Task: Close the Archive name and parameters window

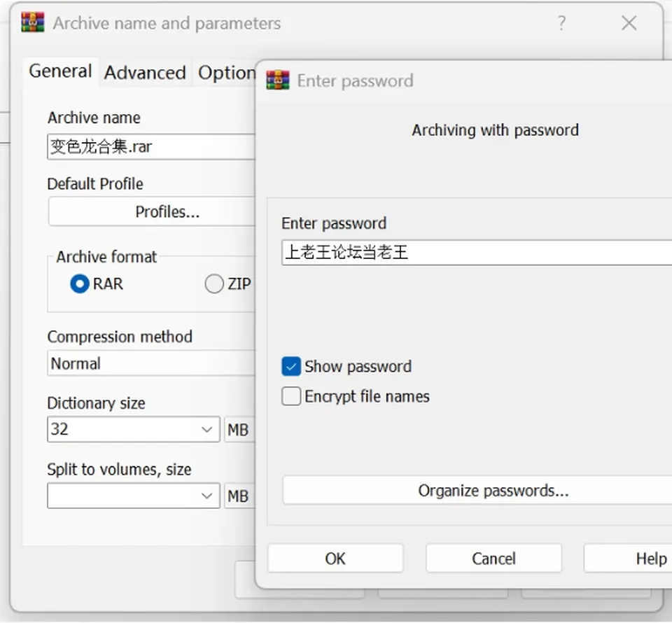Action: [629, 23]
